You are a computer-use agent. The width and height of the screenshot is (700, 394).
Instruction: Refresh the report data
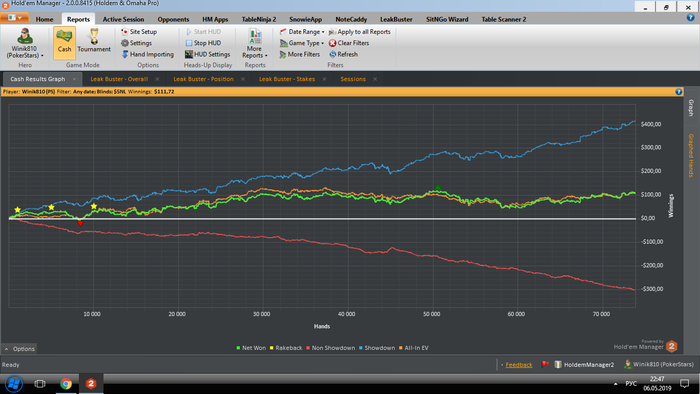[x=343, y=54]
